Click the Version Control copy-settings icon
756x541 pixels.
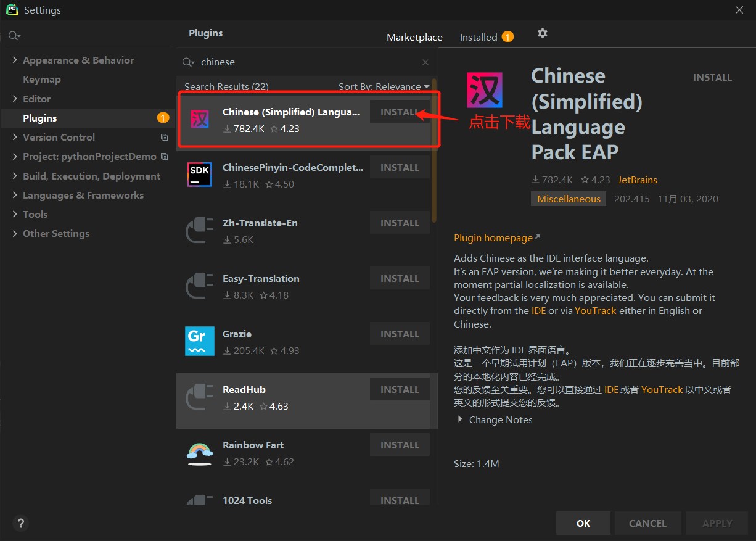(x=164, y=138)
